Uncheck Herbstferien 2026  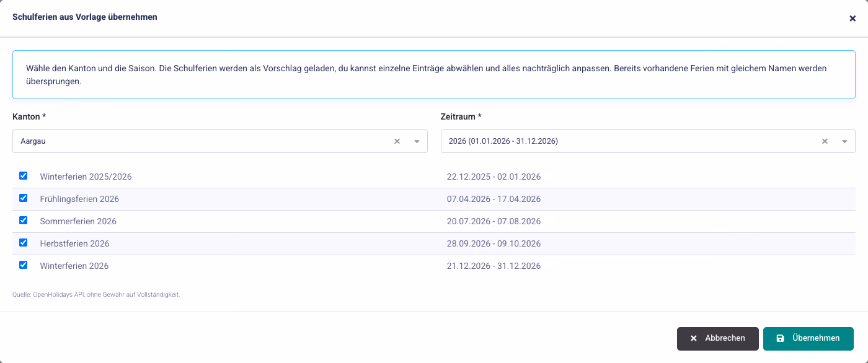[24, 243]
